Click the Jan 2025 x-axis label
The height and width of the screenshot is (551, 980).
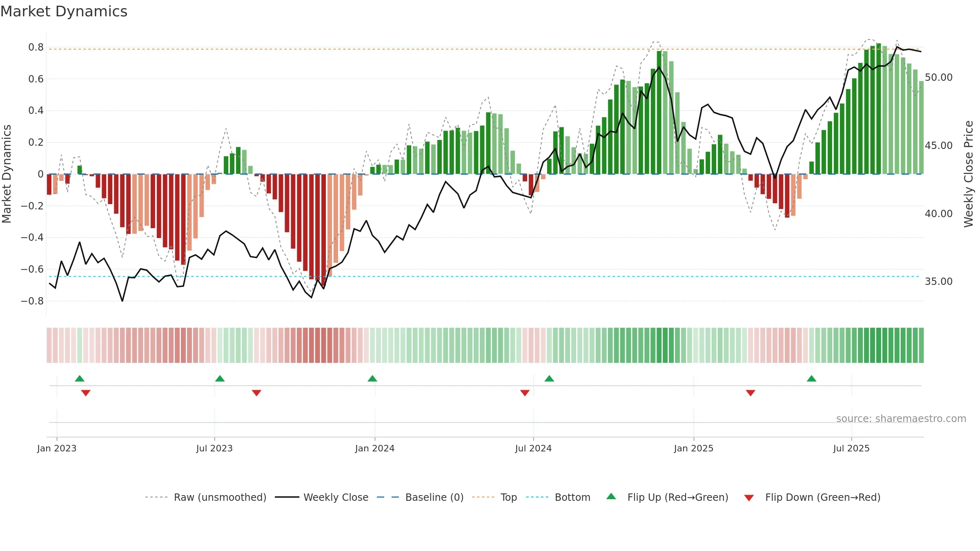pos(694,448)
